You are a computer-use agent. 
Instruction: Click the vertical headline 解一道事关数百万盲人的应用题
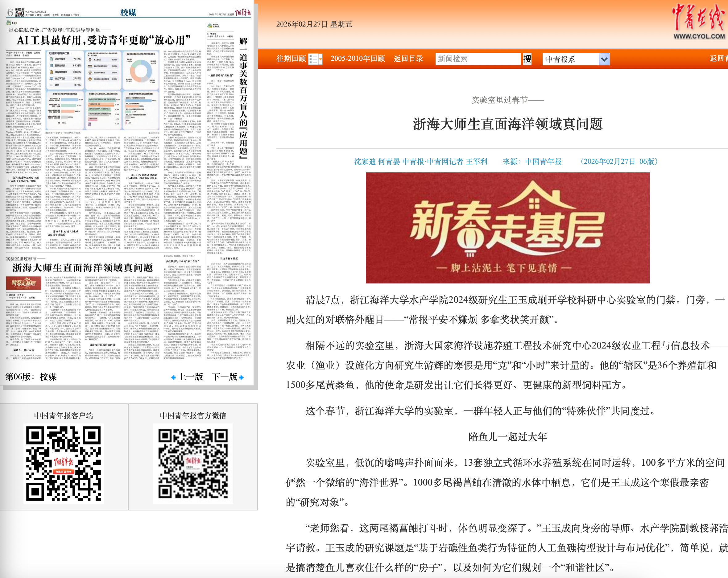tap(243, 98)
